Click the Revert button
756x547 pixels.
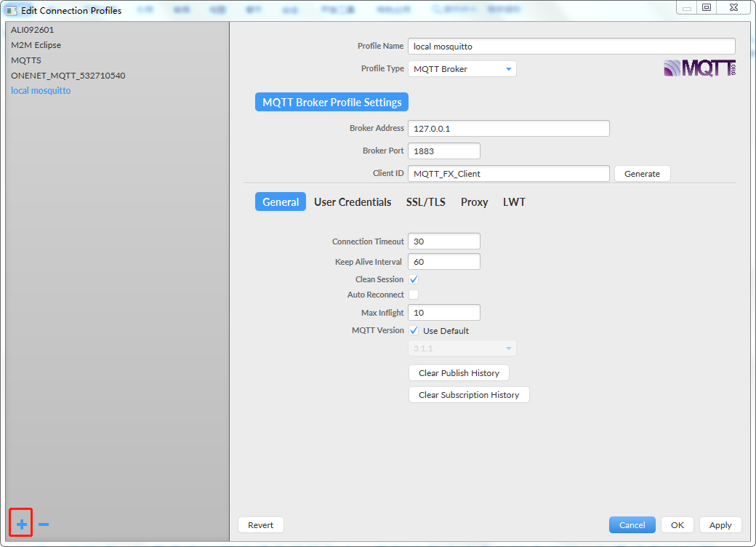(x=261, y=524)
